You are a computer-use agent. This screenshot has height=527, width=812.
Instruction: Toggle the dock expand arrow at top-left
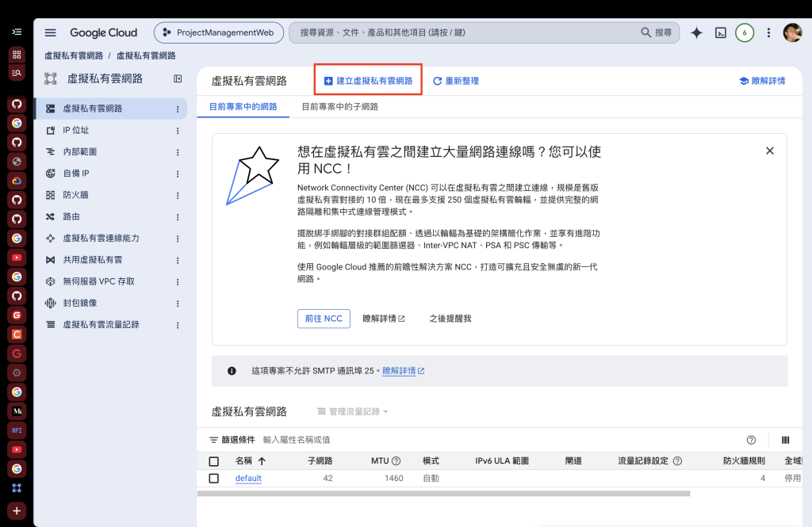coord(17,32)
